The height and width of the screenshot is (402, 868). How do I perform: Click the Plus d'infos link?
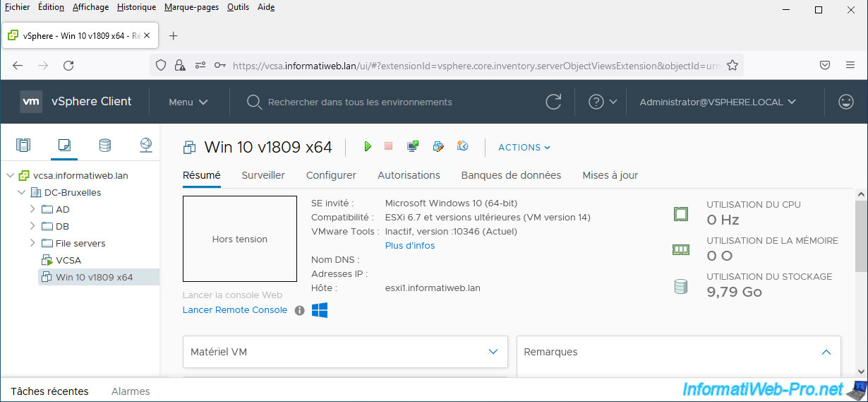point(410,246)
